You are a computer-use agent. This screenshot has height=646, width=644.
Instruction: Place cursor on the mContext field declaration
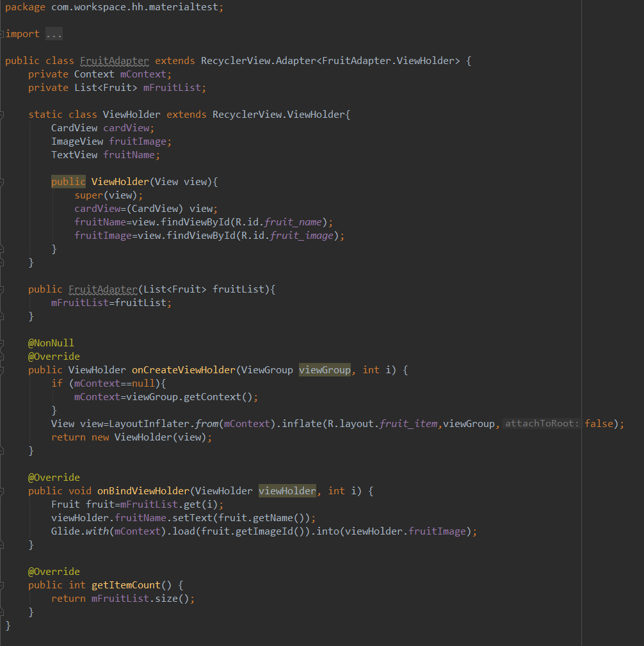pyautogui.click(x=143, y=74)
